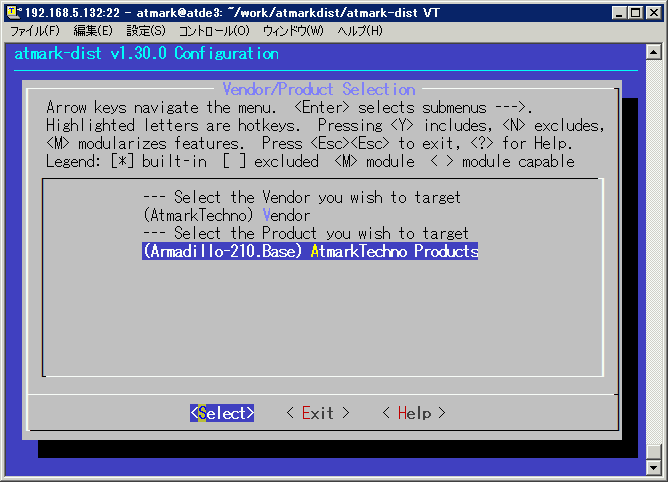668x482 pixels.
Task: Activate the < Exit > button
Action: pos(318,413)
